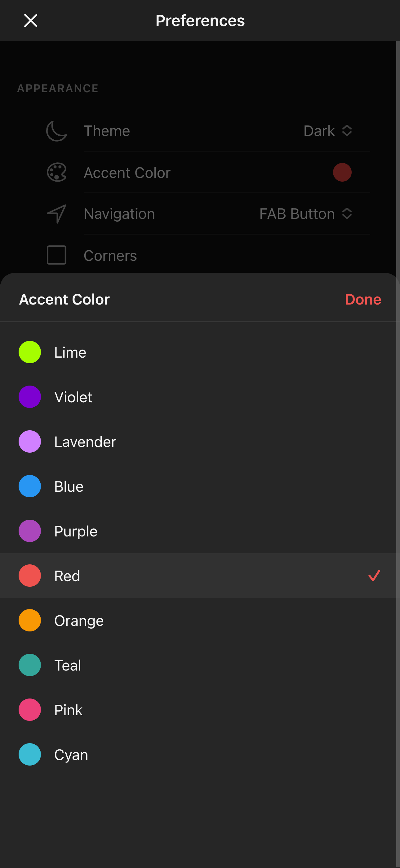This screenshot has height=868, width=400.
Task: Pick the Teal color swatch circle
Action: coord(30,665)
